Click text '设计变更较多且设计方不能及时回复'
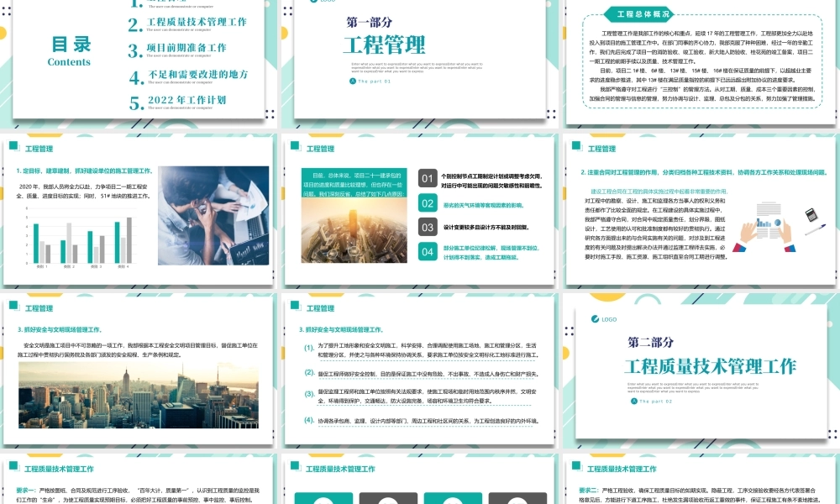Image resolution: width=840 pixels, height=504 pixels. [486, 227]
